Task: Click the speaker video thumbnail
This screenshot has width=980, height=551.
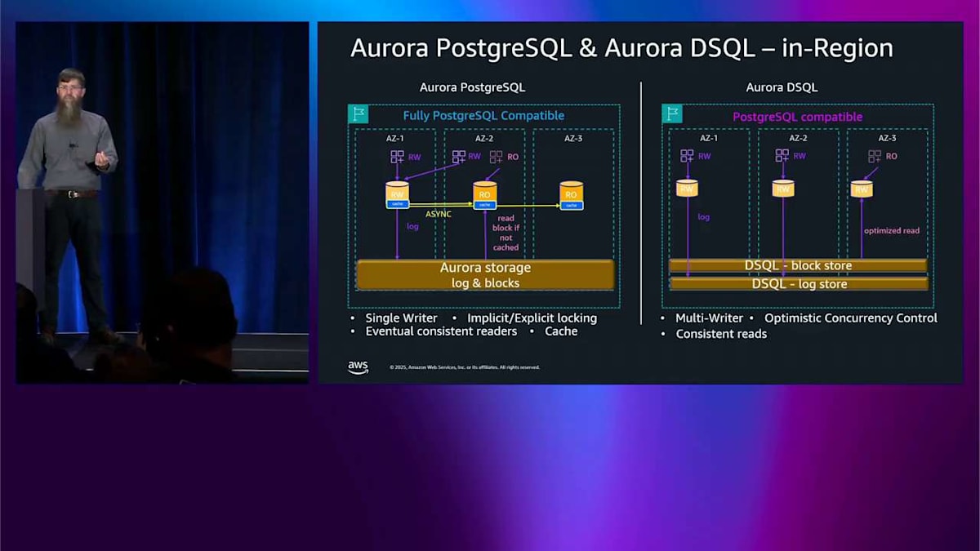Action: click(163, 202)
